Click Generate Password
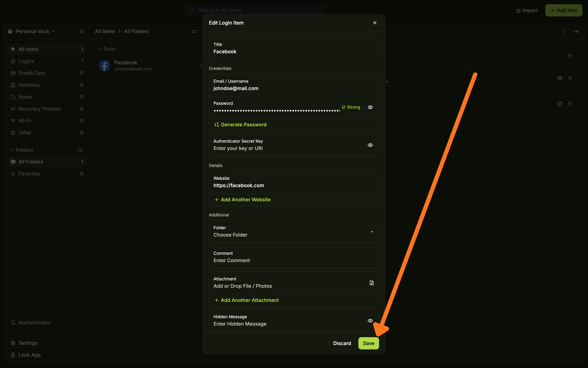This screenshot has width=588, height=368. 240,125
